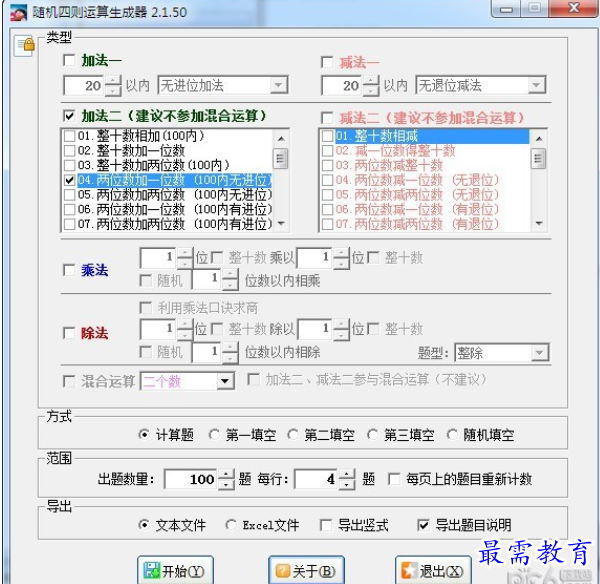
Task: Click the 开始(Y) start button
Action: [x=175, y=571]
